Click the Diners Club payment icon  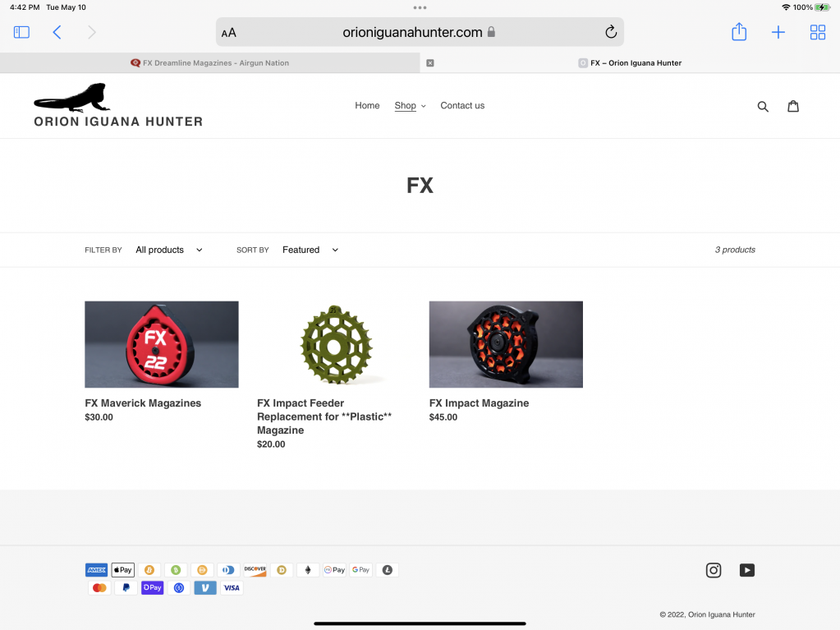pos(228,570)
